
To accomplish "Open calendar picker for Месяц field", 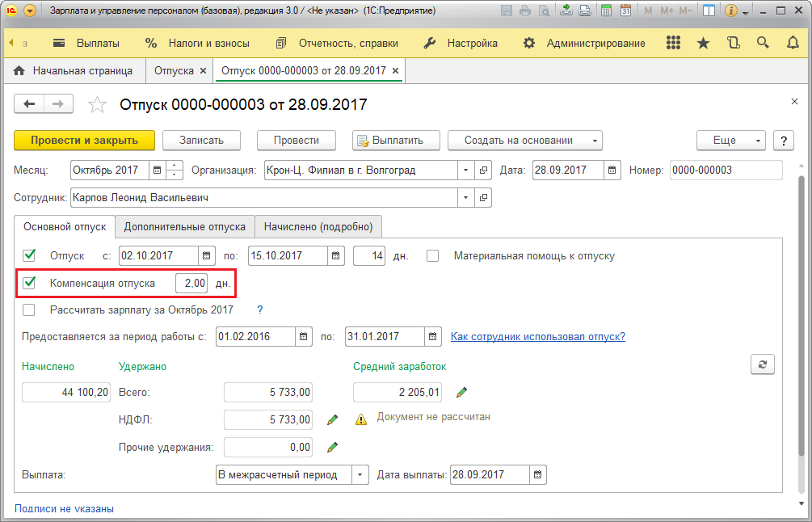I will pyautogui.click(x=158, y=170).
